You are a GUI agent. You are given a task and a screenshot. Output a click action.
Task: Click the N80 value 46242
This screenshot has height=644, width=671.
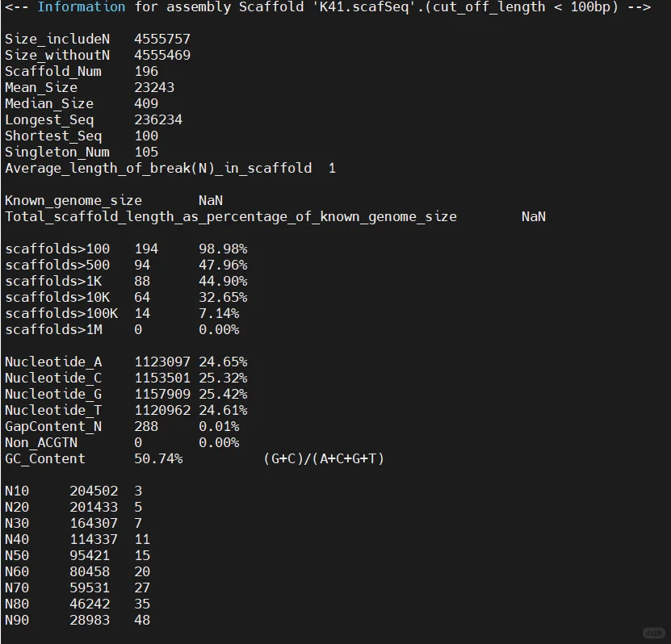tap(90, 604)
